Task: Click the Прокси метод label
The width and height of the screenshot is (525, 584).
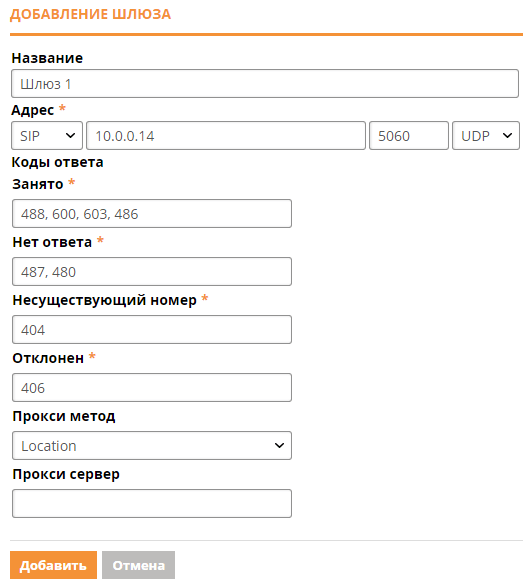Action: click(64, 416)
